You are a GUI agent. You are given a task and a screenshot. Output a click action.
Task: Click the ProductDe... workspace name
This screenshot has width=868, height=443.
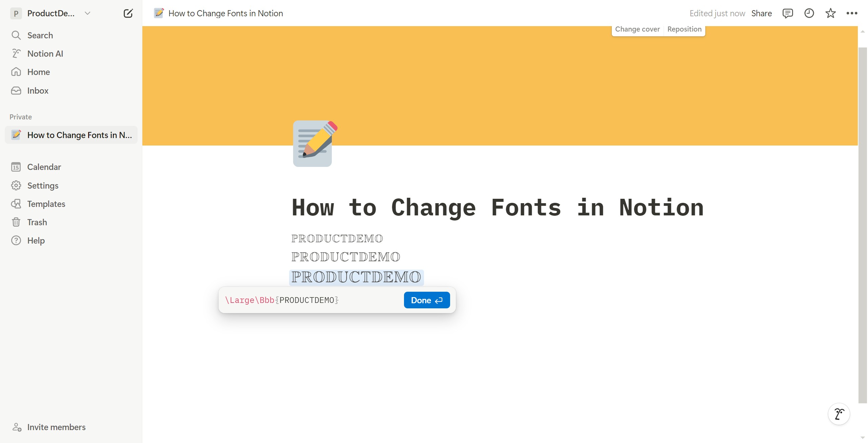tap(51, 13)
